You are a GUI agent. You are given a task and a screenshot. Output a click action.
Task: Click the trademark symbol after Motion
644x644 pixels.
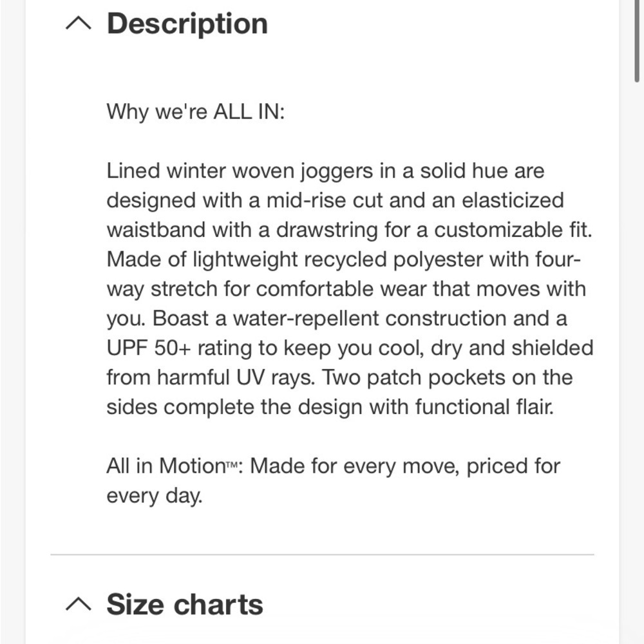232,468
